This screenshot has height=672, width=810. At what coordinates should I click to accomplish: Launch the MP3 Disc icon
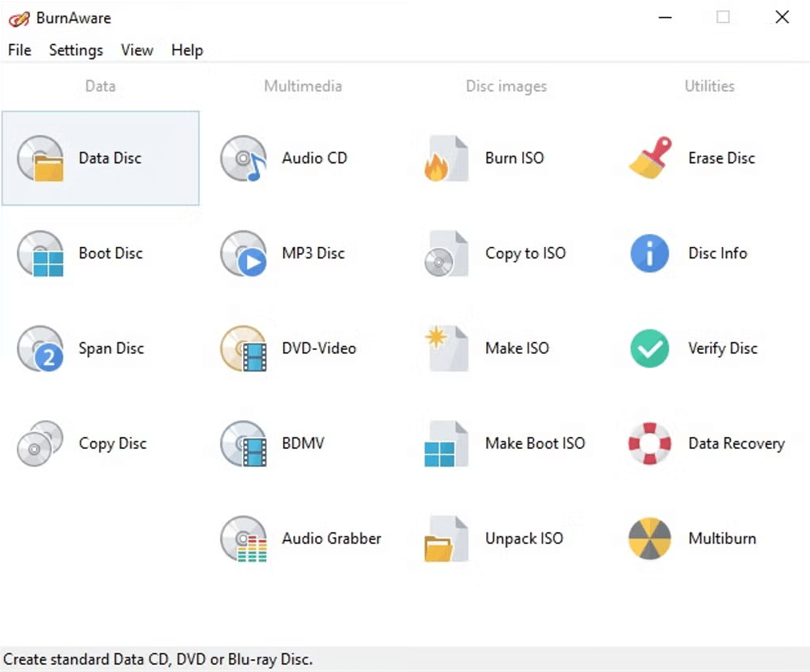point(243,253)
